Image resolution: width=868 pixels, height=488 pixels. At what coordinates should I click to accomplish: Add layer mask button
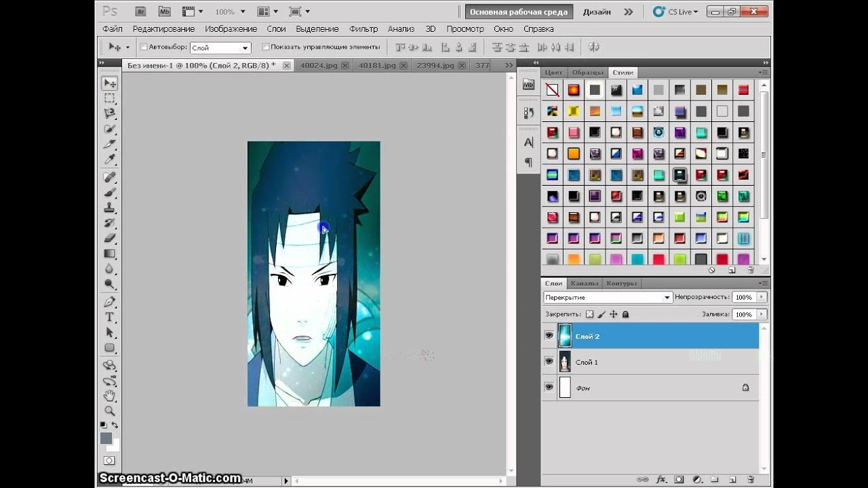679,479
